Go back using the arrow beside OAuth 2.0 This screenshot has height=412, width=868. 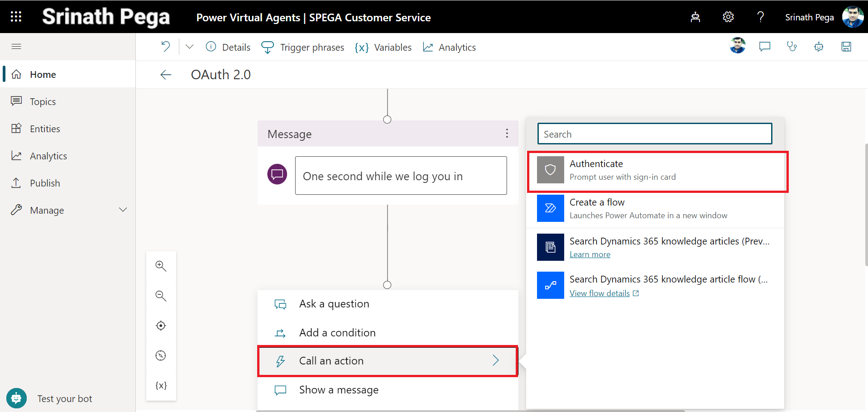[x=166, y=75]
